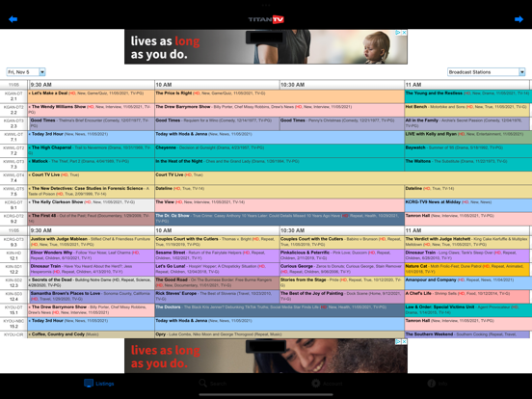This screenshot has width=532, height=399.
Task: Switch to the Search tab
Action: point(213,384)
